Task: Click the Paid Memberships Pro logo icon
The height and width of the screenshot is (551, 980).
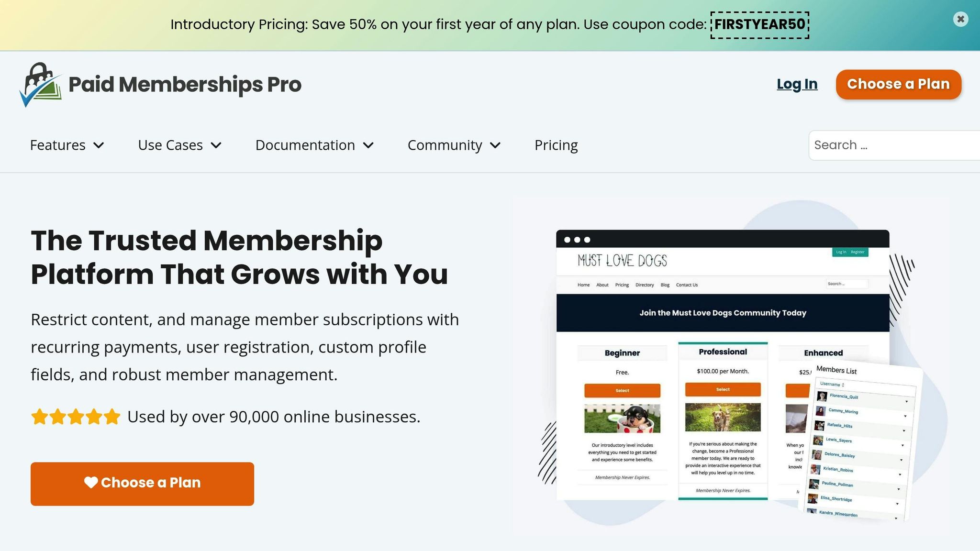Action: 41,85
